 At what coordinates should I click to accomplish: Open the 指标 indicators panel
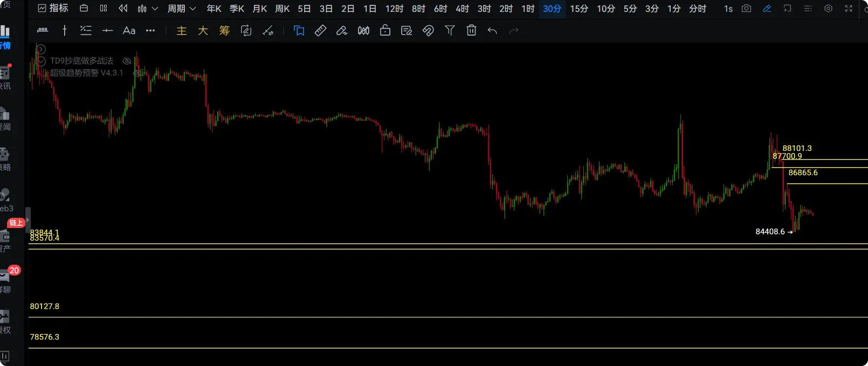pos(53,9)
